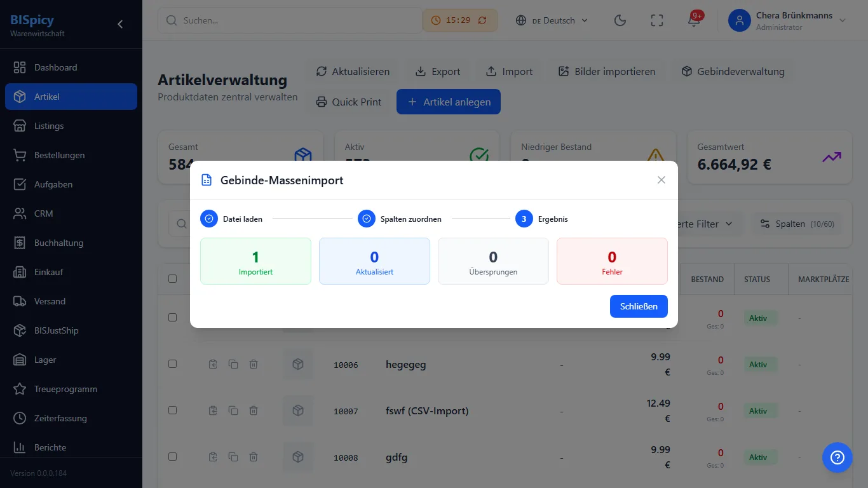868x488 pixels.
Task: Click the Schließen button
Action: click(639, 306)
